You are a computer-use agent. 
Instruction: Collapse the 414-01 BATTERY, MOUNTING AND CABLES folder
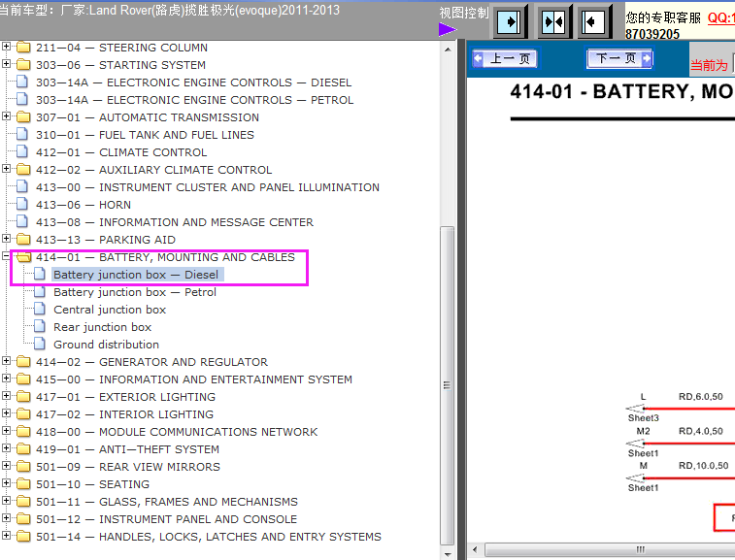point(6,256)
